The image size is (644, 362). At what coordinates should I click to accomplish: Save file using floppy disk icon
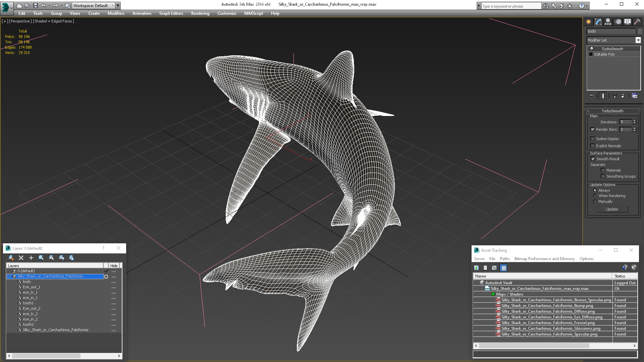[35, 5]
